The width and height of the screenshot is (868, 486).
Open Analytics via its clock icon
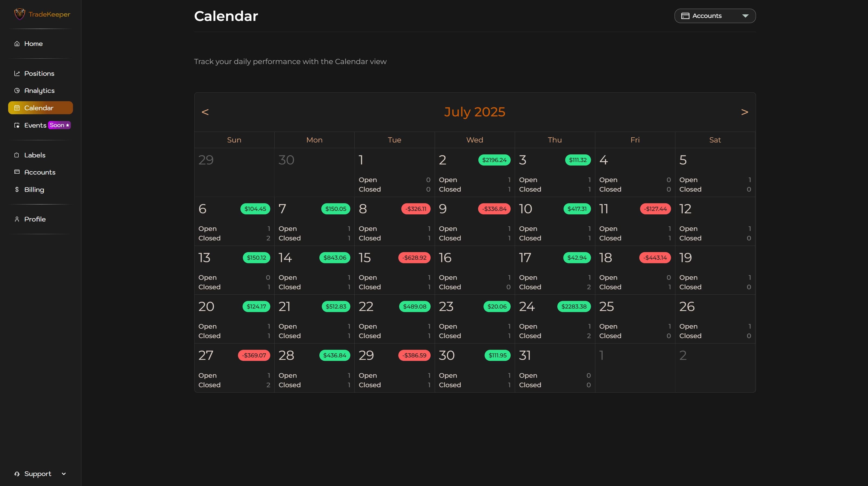pyautogui.click(x=17, y=90)
